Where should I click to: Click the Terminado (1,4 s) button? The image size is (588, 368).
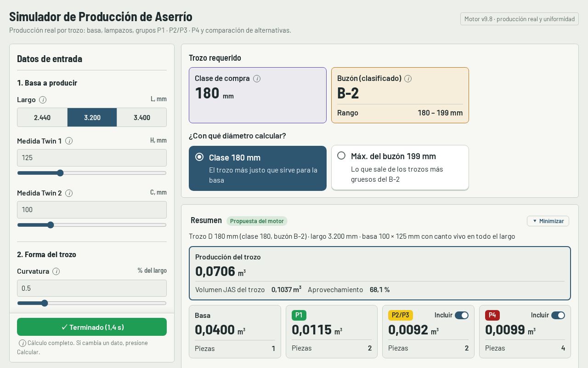(x=92, y=327)
